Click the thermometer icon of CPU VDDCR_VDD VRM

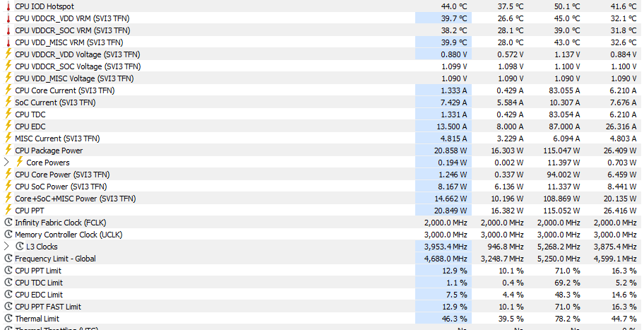[8, 18]
